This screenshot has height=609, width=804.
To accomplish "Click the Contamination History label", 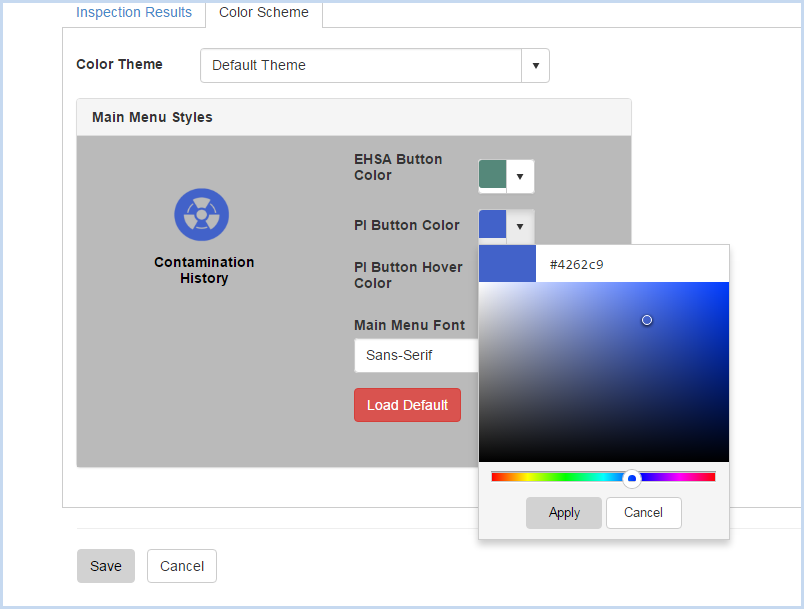I will 204,270.
